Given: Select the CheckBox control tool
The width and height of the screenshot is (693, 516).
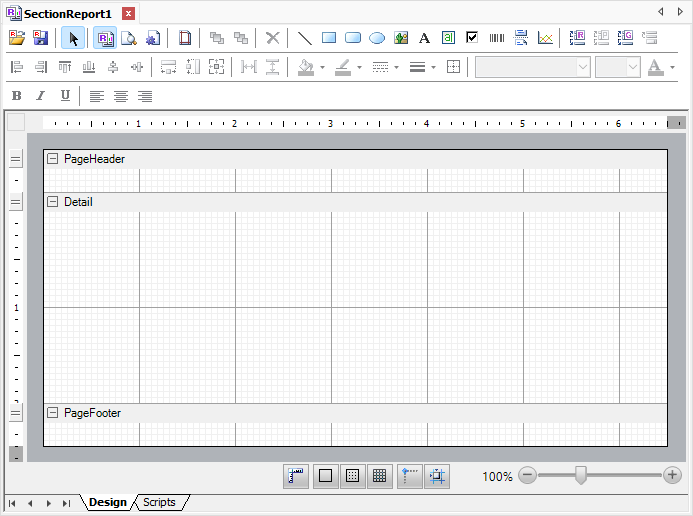Looking at the screenshot, I should (472, 38).
